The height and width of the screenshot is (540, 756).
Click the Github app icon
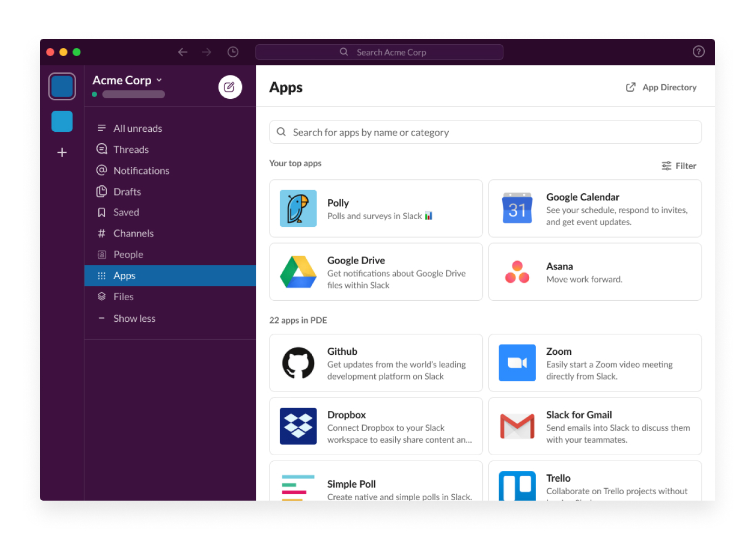click(298, 363)
